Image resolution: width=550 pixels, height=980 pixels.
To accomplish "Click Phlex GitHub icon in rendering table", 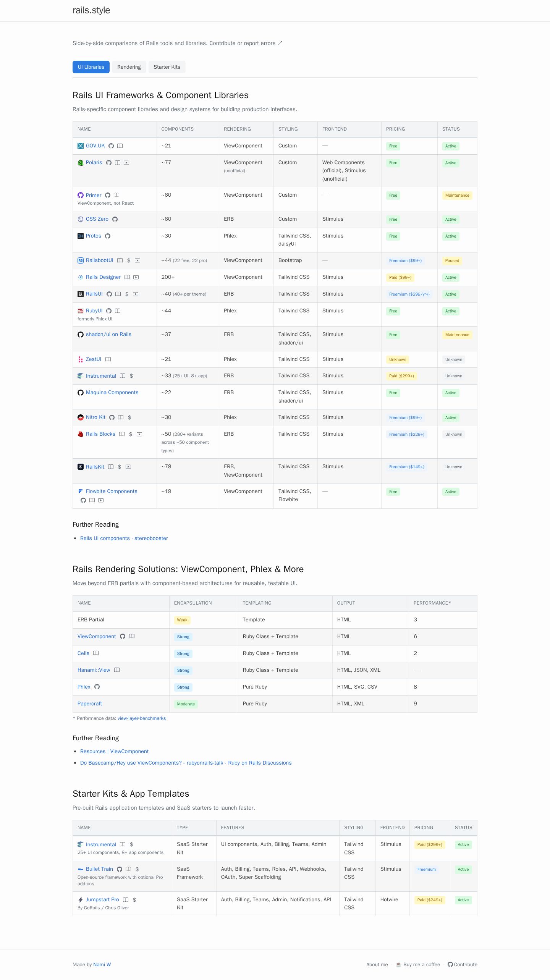I will pos(97,687).
